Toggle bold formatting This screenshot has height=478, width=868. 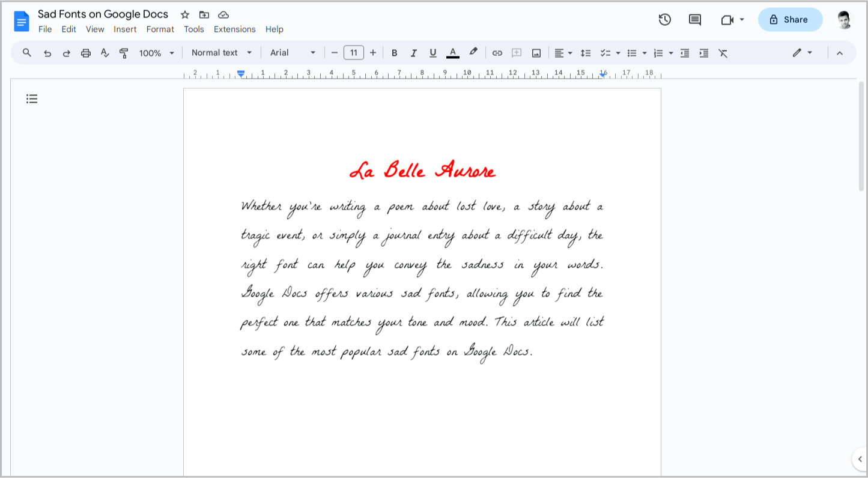[x=395, y=53]
